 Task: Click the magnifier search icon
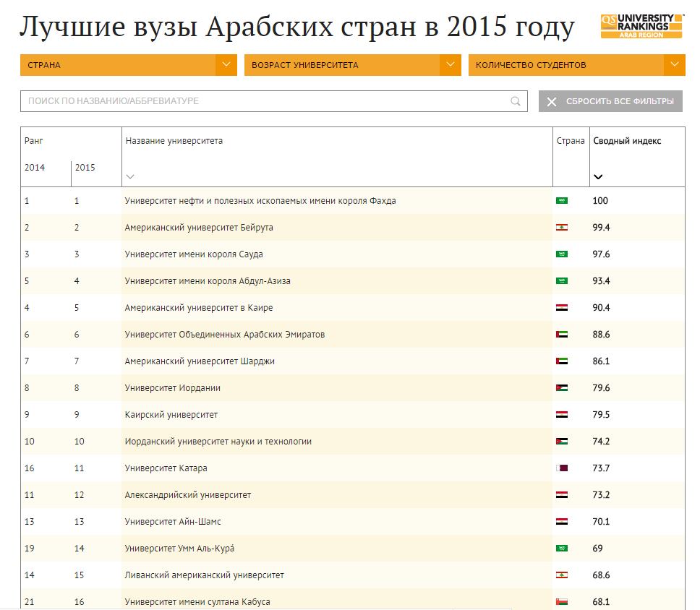click(515, 101)
